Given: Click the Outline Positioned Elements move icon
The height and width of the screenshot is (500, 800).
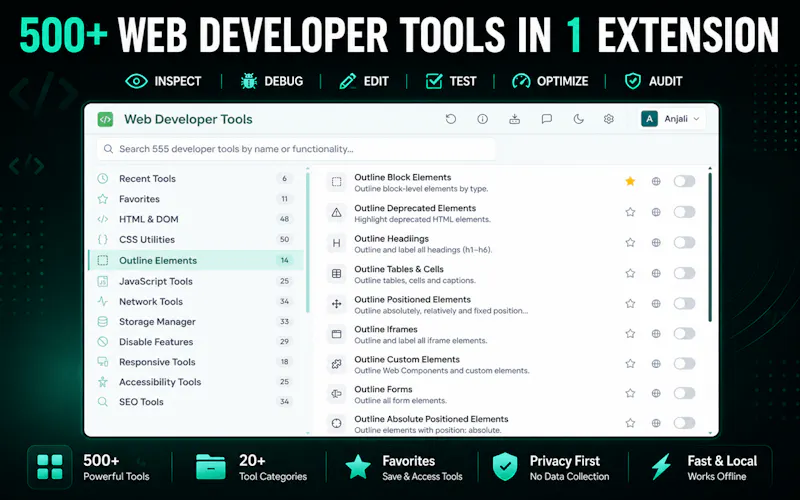Looking at the screenshot, I should coord(336,304).
